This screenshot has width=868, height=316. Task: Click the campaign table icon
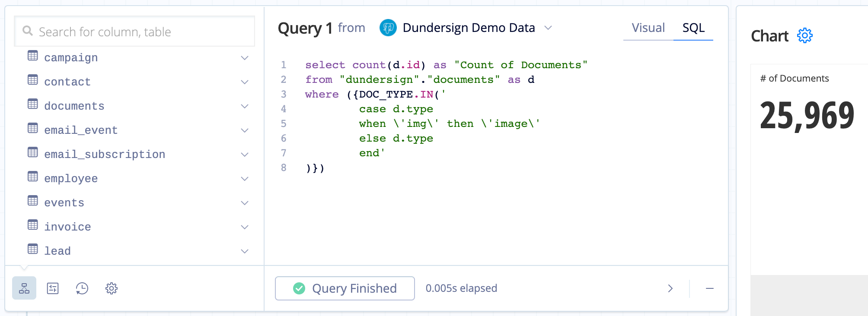click(x=33, y=56)
